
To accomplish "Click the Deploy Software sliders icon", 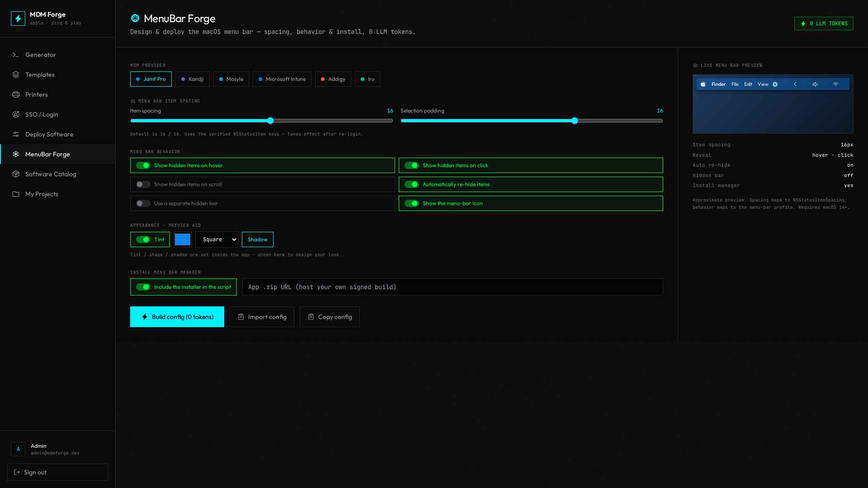I will pyautogui.click(x=16, y=134).
